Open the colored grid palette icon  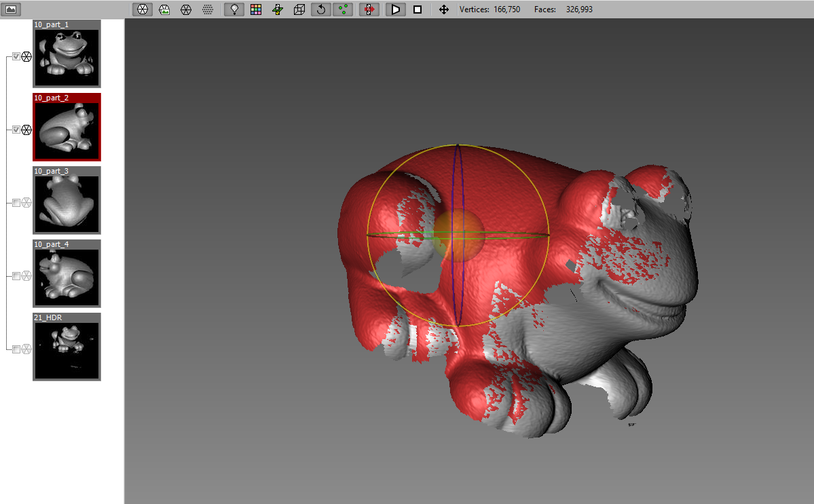coord(256,9)
